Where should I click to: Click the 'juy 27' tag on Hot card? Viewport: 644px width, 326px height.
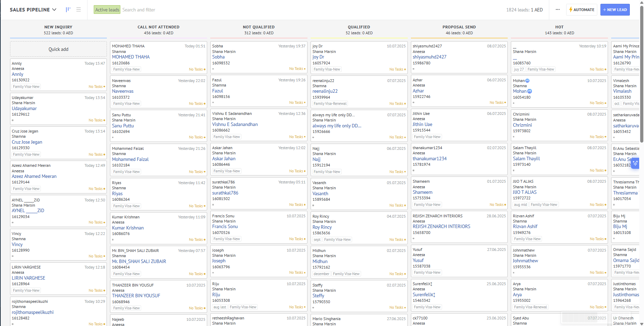[519, 69]
